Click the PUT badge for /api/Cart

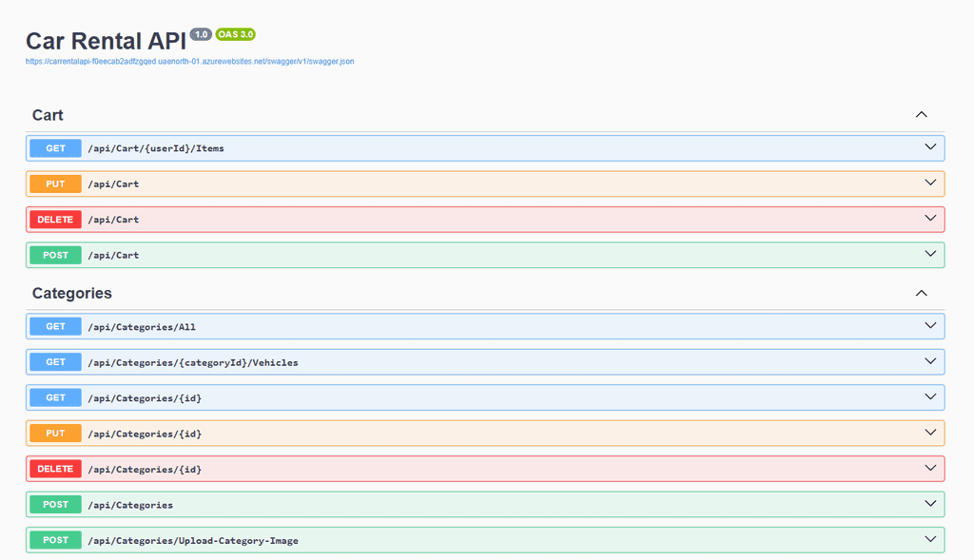tap(55, 183)
